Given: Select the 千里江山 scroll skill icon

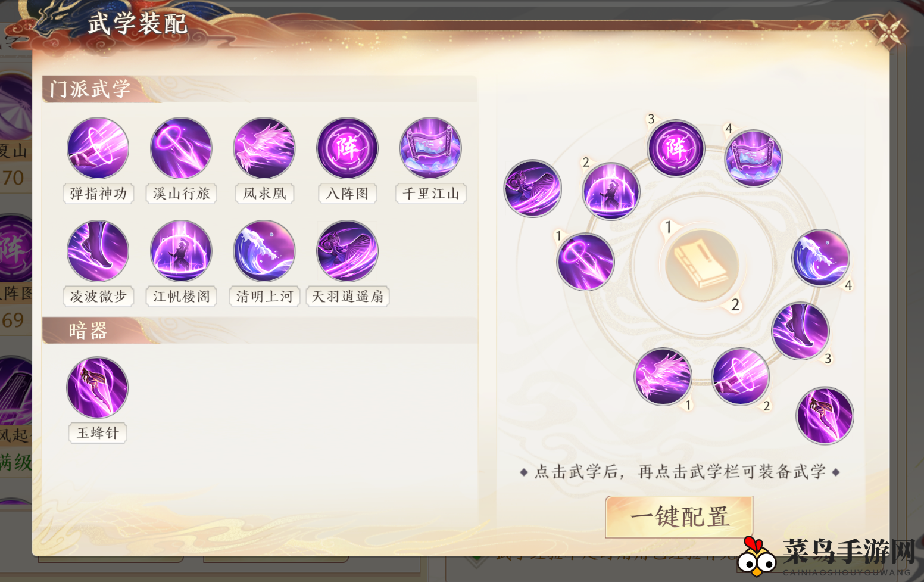Looking at the screenshot, I should [430, 148].
